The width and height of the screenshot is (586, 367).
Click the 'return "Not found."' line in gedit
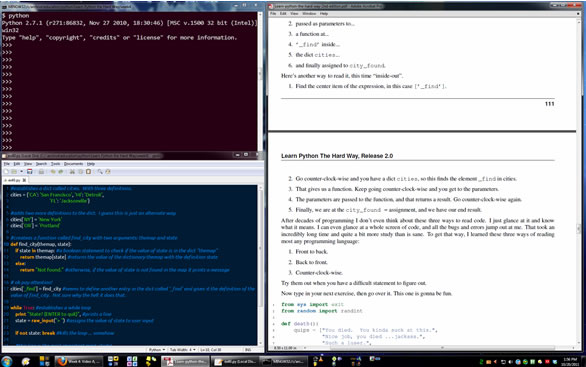41,269
